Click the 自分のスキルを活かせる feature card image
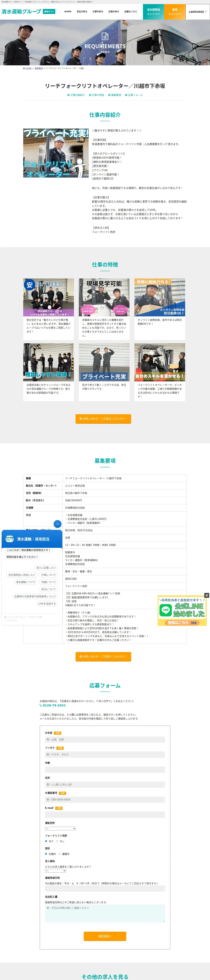 160,362
